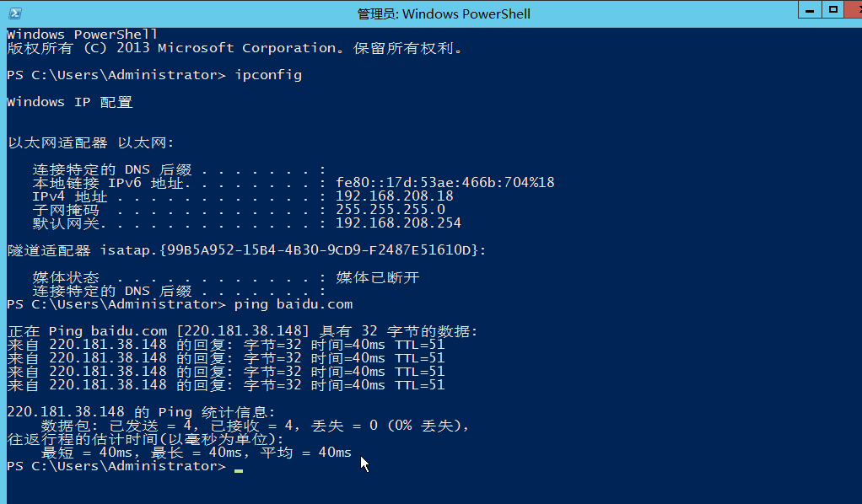The image size is (862, 504).
Task: Click the PowerShell icon in title bar
Action: 14,13
